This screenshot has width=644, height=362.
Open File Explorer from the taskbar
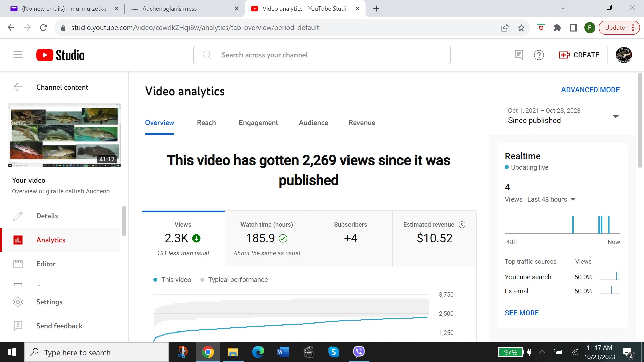click(x=233, y=352)
